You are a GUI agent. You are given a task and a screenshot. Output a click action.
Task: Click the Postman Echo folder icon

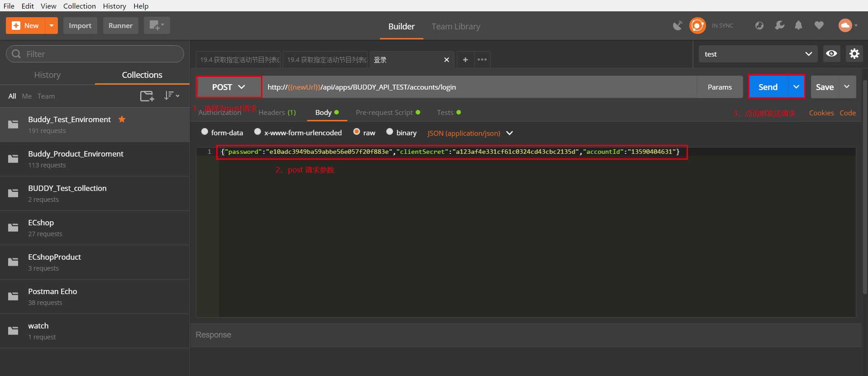tap(13, 296)
